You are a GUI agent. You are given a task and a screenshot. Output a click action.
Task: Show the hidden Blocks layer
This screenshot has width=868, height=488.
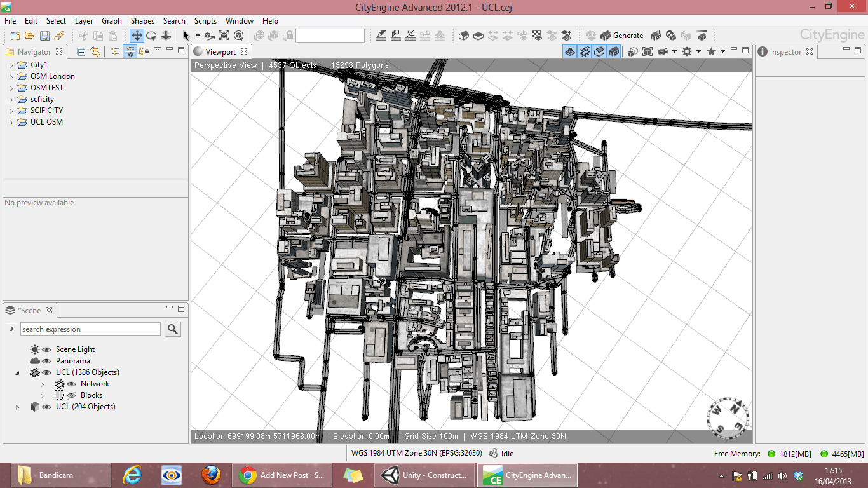(x=71, y=395)
